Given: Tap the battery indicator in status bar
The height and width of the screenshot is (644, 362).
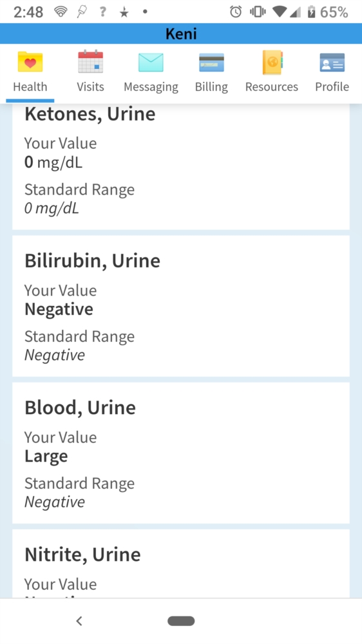Looking at the screenshot, I should point(312,12).
